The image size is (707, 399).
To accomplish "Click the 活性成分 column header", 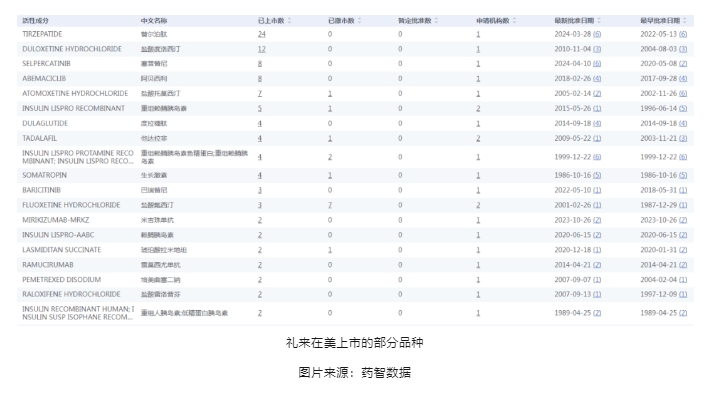I will click(36, 21).
